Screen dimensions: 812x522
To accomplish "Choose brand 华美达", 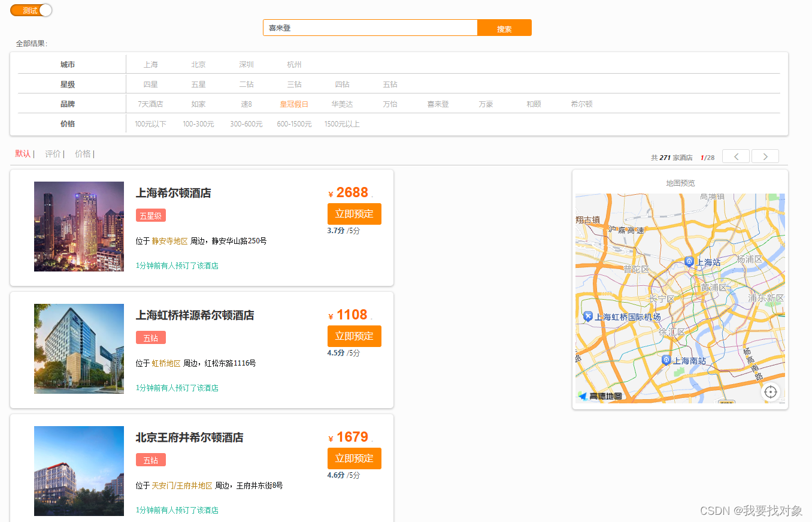I will click(342, 104).
